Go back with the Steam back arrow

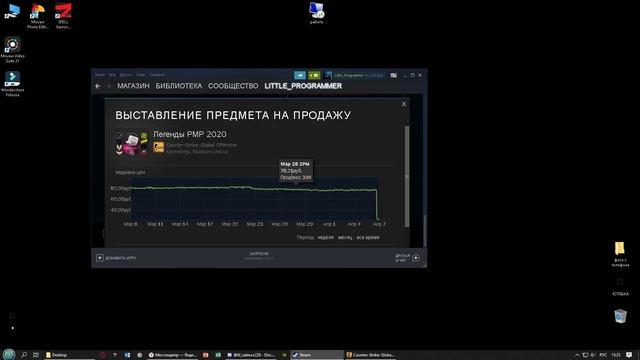98,86
